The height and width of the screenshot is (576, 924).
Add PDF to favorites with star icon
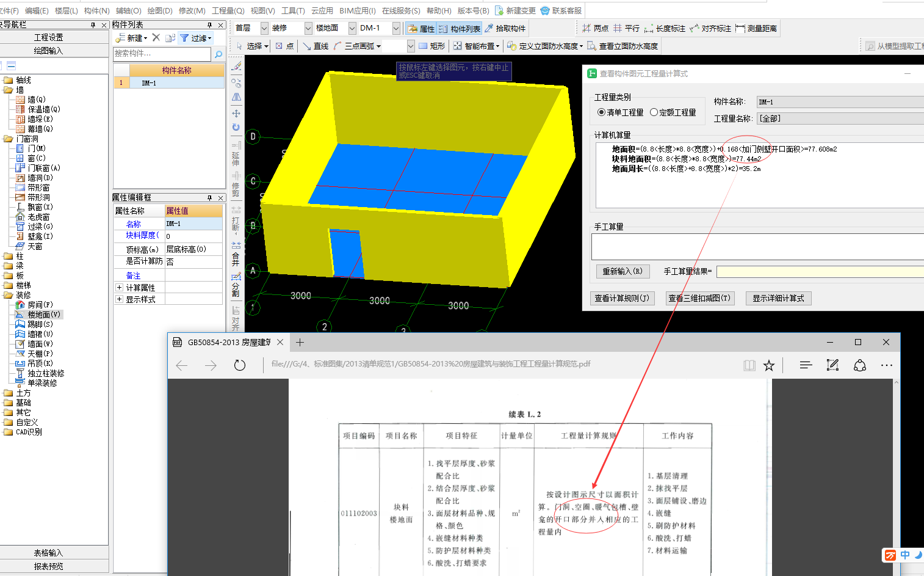(x=769, y=365)
